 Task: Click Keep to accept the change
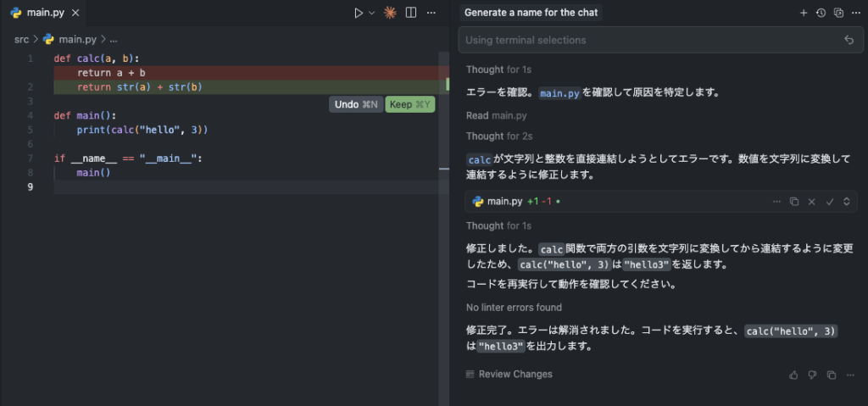(x=410, y=104)
